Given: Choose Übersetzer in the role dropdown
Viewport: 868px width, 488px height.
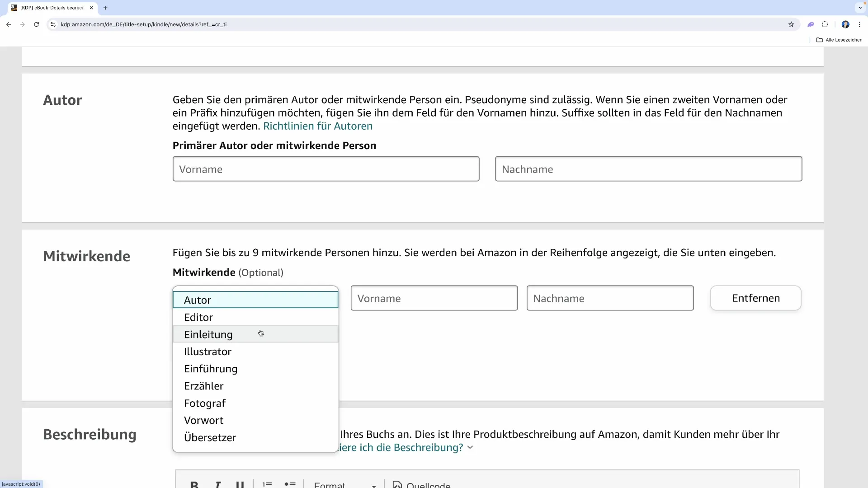Looking at the screenshot, I should click(210, 437).
